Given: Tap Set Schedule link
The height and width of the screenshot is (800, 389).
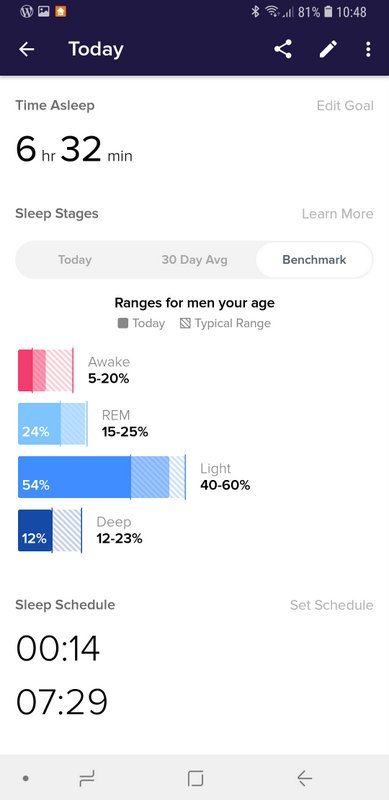Looking at the screenshot, I should tap(332, 605).
